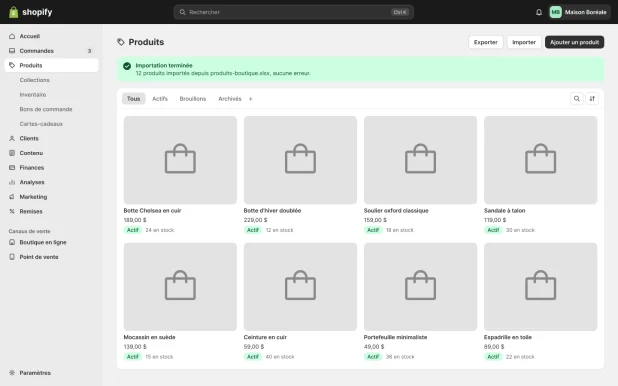Viewport: 618px width, 386px height.
Task: Click the 229,00 $ price
Action: pyautogui.click(x=255, y=220)
